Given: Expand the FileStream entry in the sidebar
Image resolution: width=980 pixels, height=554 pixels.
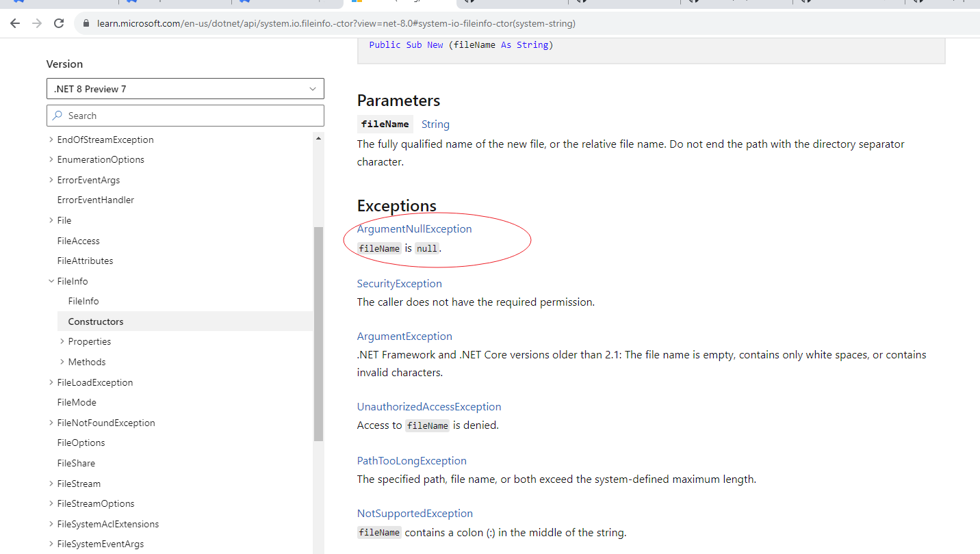Looking at the screenshot, I should [51, 483].
